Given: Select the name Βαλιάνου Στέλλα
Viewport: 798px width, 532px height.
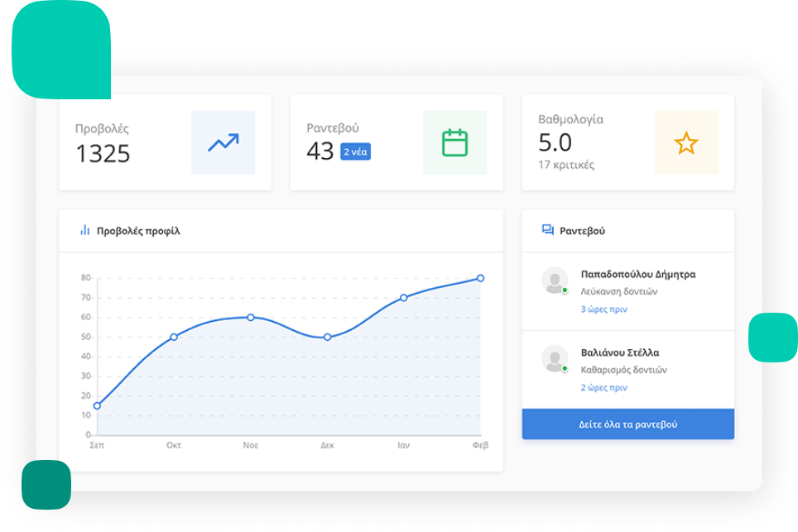Looking at the screenshot, I should pos(620,352).
